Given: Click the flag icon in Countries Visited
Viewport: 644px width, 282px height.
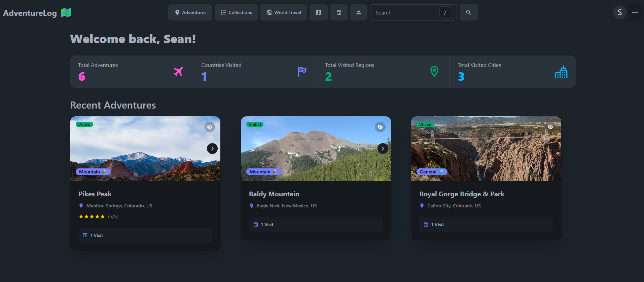Looking at the screenshot, I should (x=302, y=72).
